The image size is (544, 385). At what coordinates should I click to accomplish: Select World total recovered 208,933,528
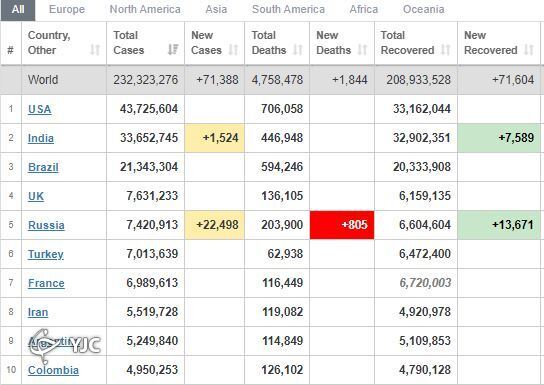[419, 80]
